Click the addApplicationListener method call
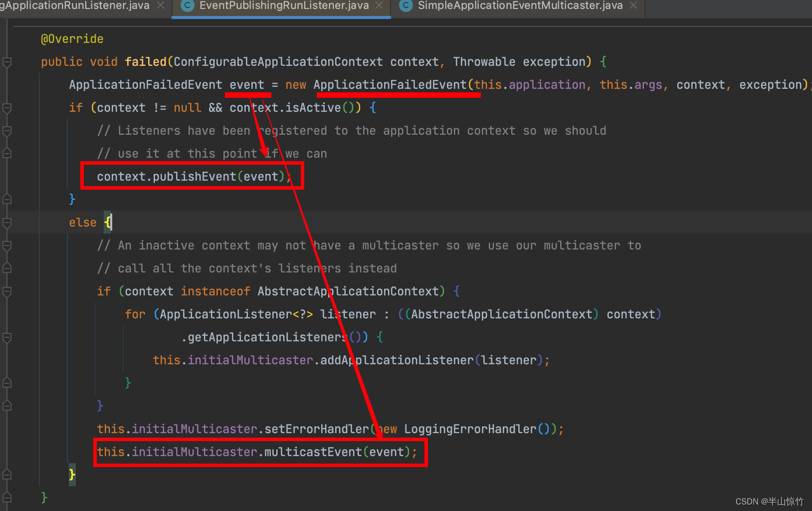 point(397,360)
